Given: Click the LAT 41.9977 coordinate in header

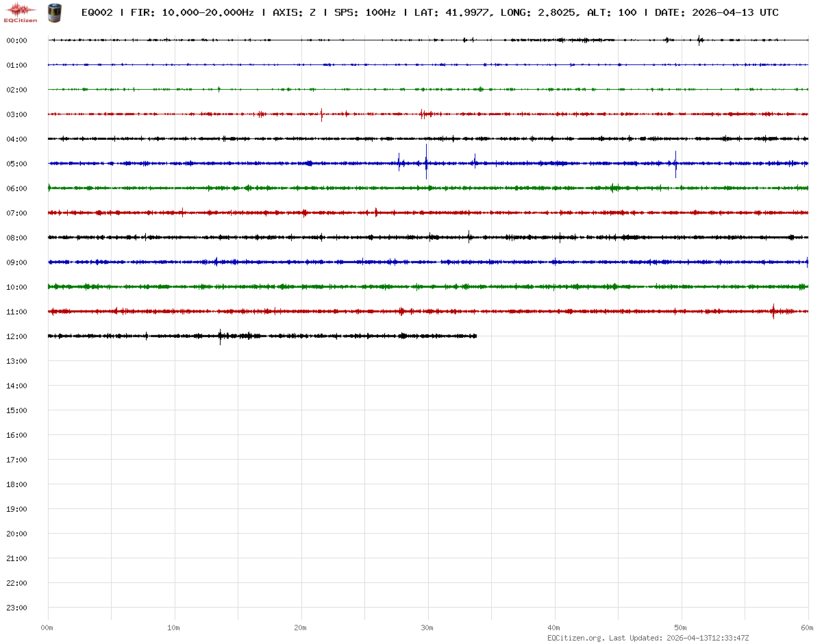Looking at the screenshot, I should [x=452, y=12].
